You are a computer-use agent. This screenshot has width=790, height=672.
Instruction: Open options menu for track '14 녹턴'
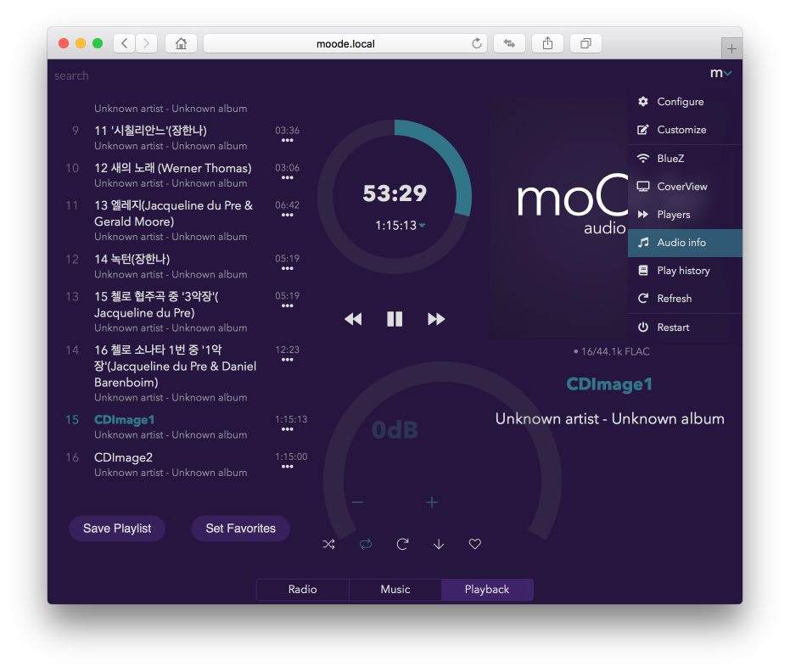[287, 268]
